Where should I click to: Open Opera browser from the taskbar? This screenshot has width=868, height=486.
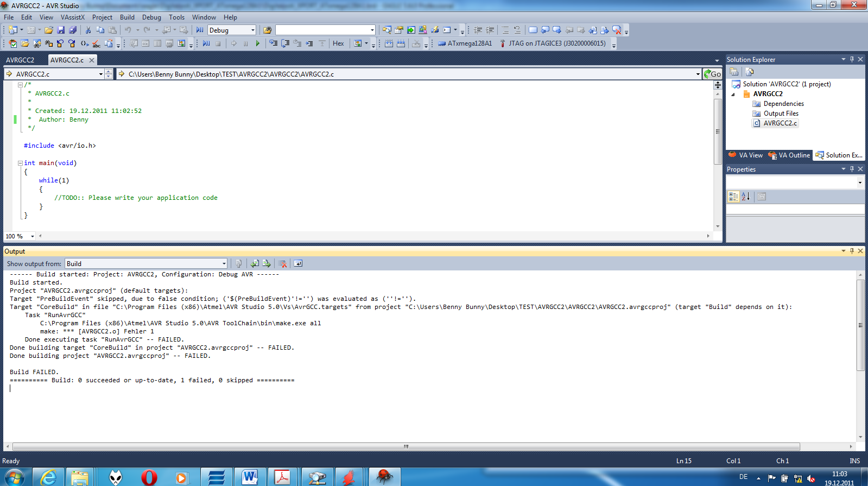[x=149, y=477]
